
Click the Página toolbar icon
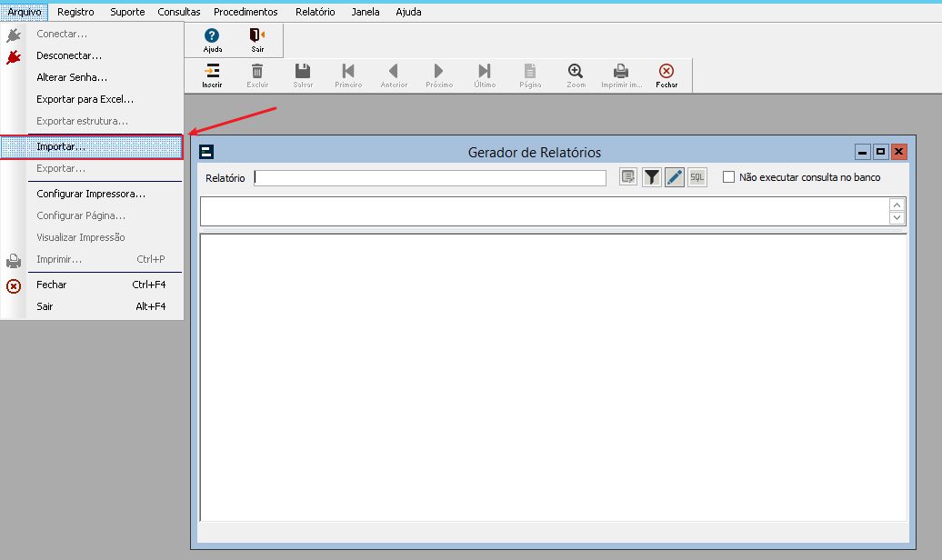tap(530, 71)
